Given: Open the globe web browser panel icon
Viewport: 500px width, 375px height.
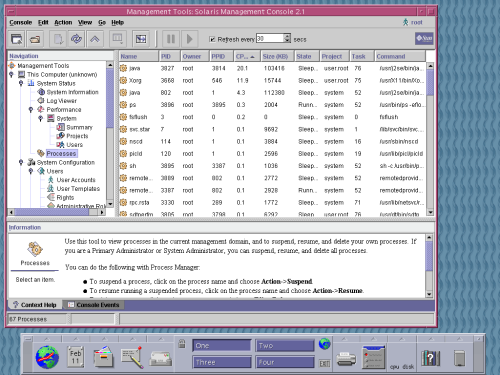Looking at the screenshot, I should click(x=47, y=357).
